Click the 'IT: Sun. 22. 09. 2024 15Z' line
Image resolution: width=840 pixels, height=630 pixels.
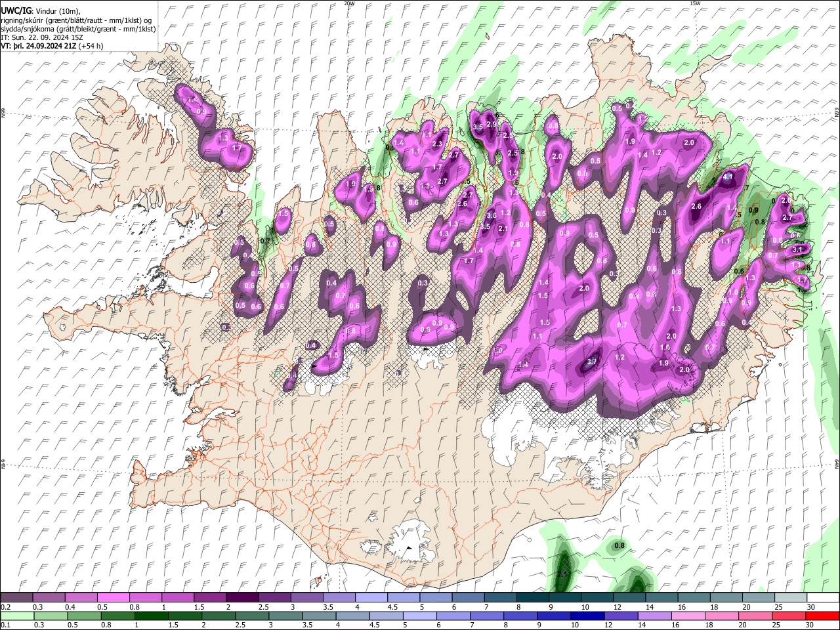point(42,37)
